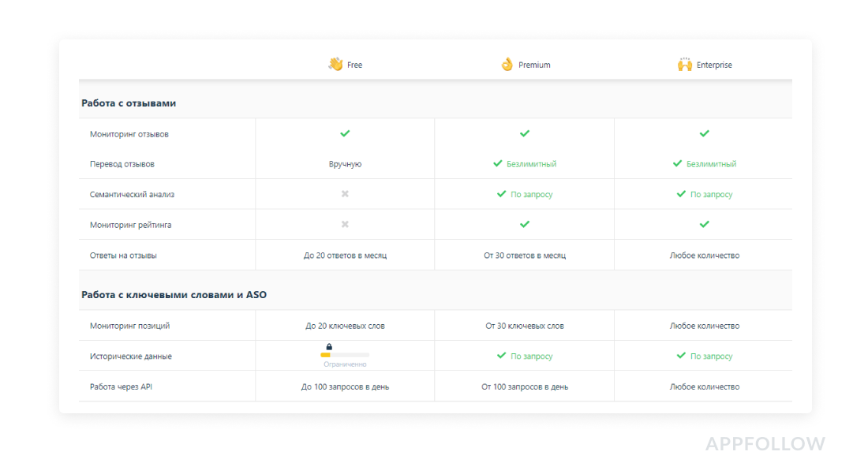
Task: Click the 'Работа через API' row label
Action: click(121, 386)
